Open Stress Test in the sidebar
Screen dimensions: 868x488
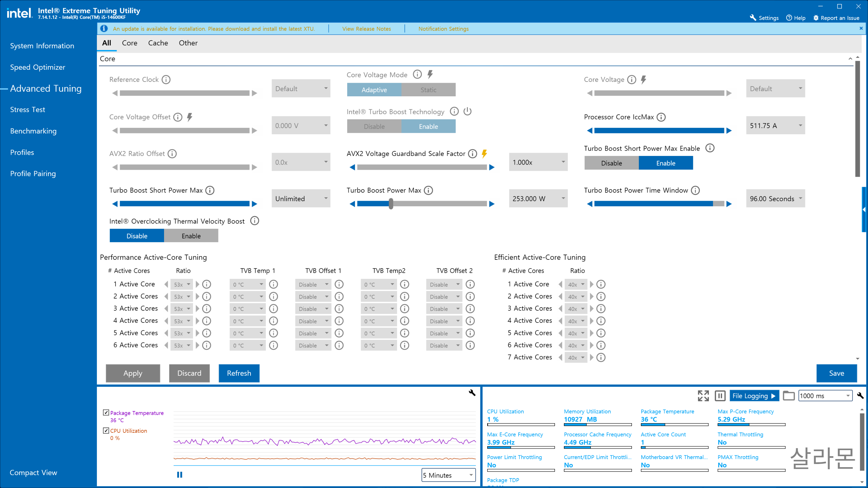pos(27,109)
